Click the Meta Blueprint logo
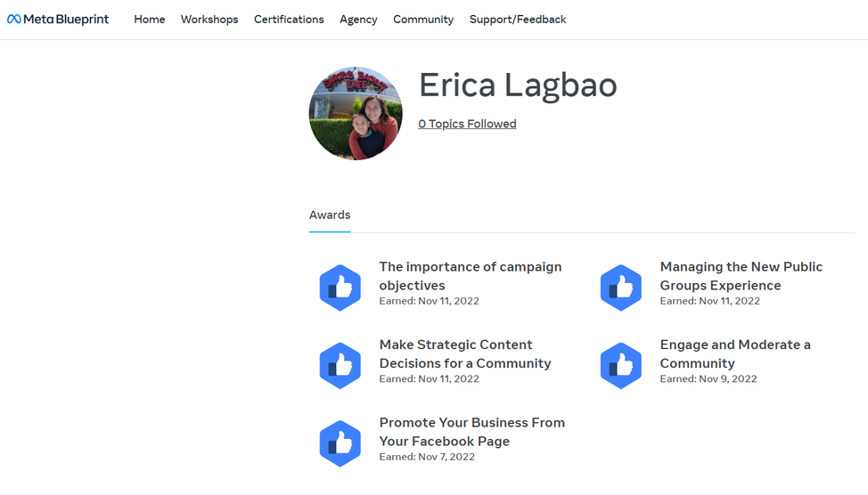Viewport: 868px width, 495px height. coord(58,20)
